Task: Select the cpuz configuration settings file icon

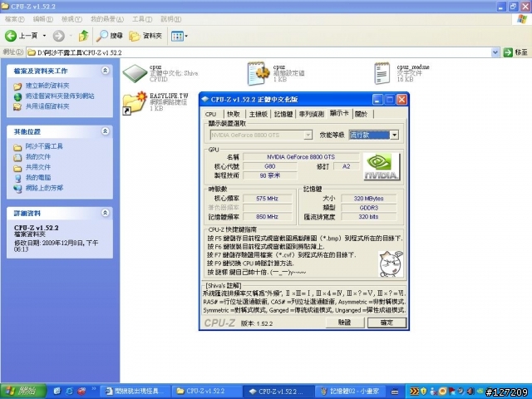Action: tap(259, 73)
